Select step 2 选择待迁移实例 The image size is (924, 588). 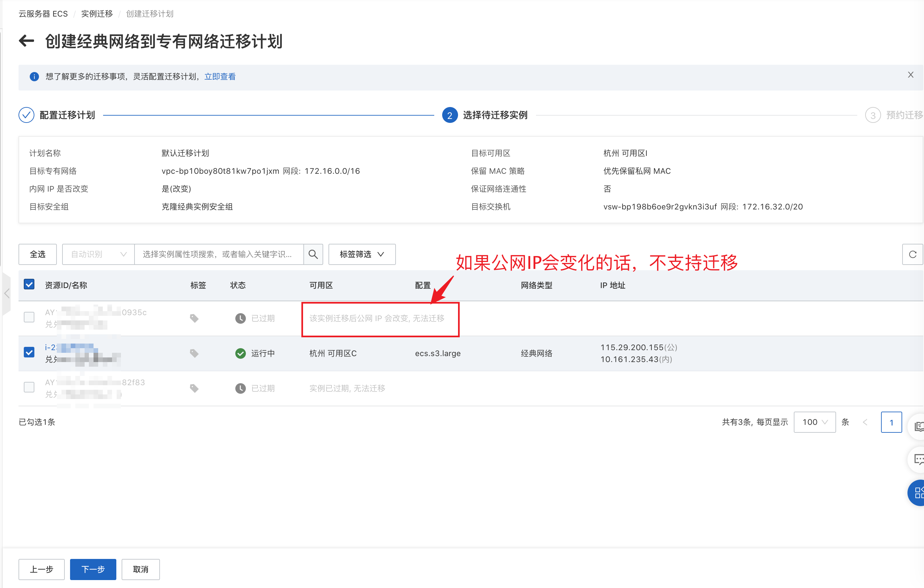(485, 115)
